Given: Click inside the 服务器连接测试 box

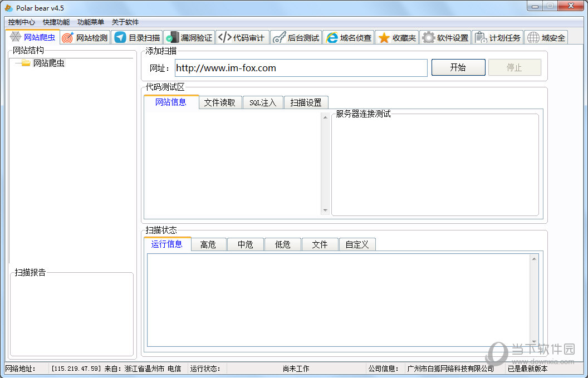Looking at the screenshot, I should tap(435, 165).
